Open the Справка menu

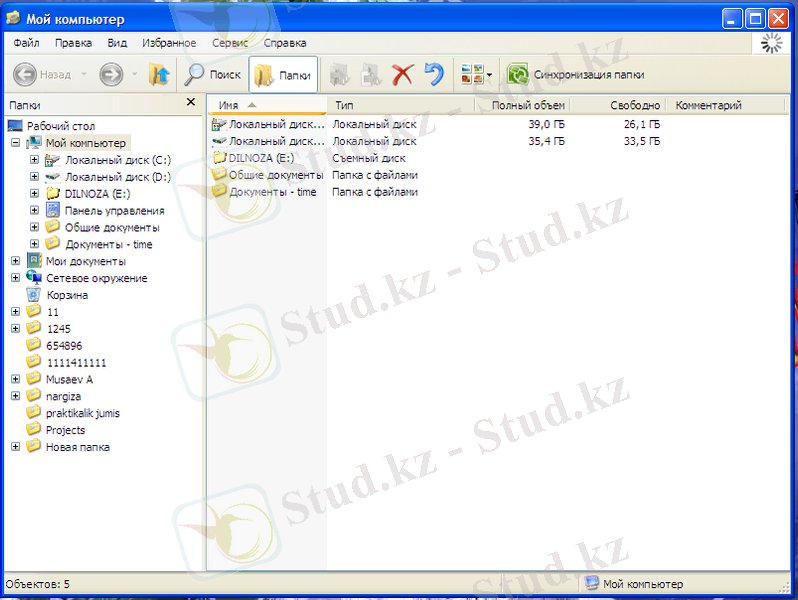[285, 43]
